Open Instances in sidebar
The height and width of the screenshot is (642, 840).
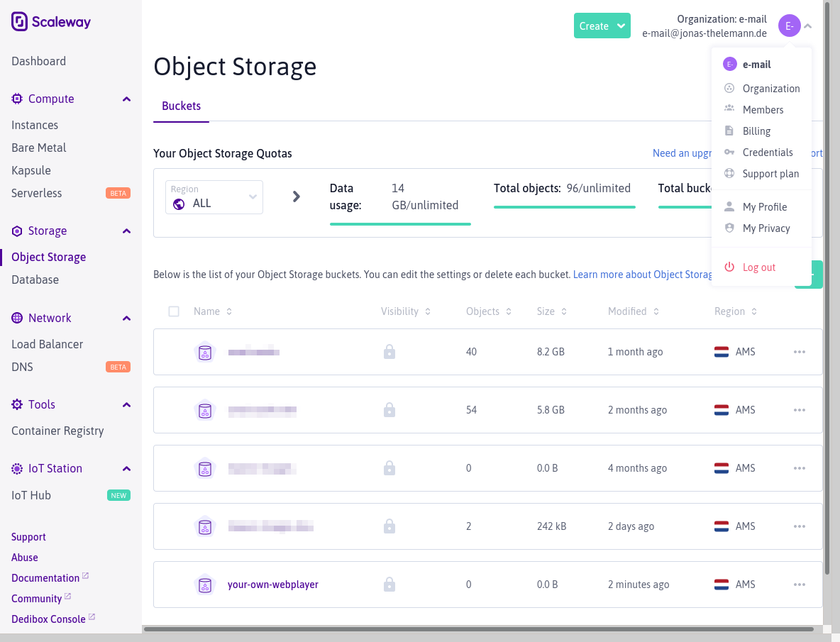(x=35, y=126)
